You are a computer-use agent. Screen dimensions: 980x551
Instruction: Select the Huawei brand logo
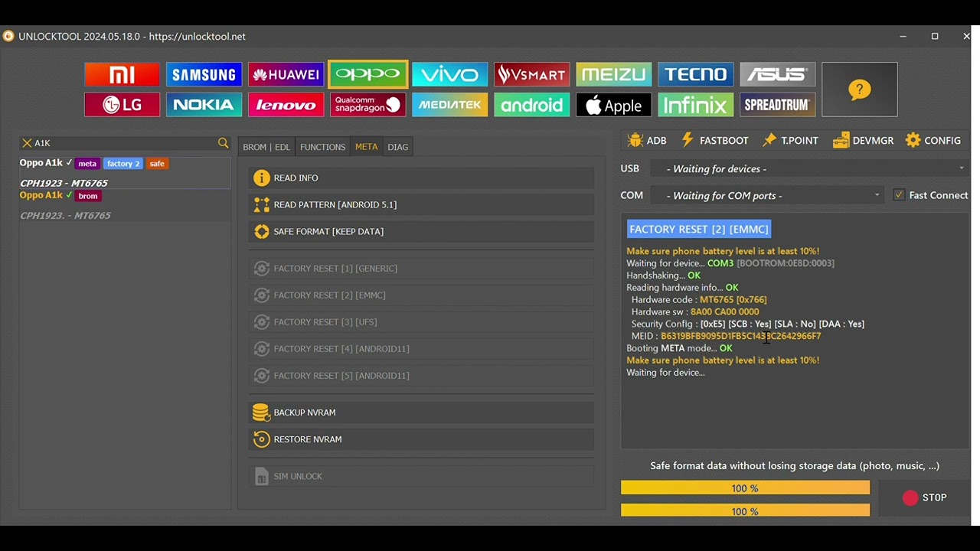tap(286, 74)
